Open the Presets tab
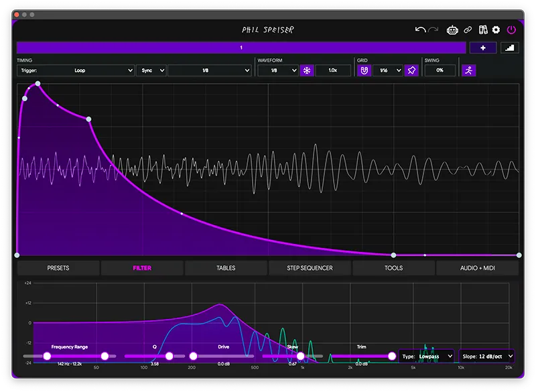Screen dimensions: 536x392 click(x=58, y=268)
